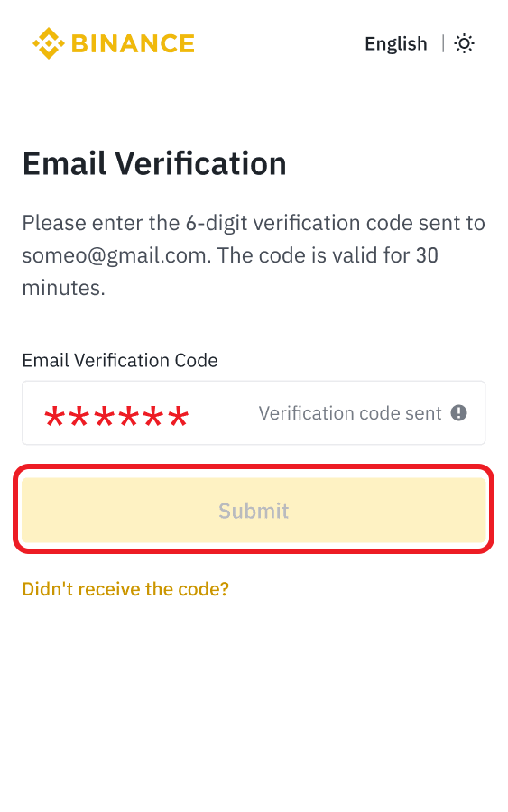This screenshot has width=508, height=812.
Task: Click the word "Email" in the heading
Action: [x=65, y=163]
